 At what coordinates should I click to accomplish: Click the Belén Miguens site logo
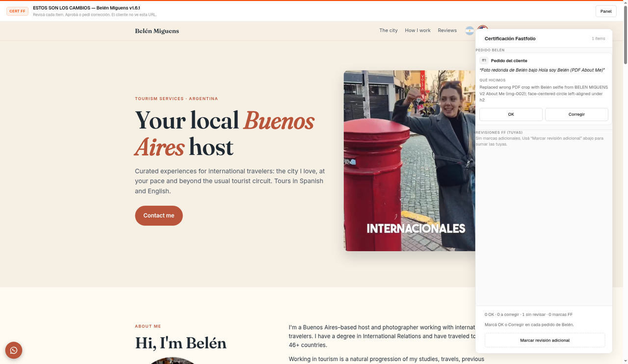(x=157, y=31)
